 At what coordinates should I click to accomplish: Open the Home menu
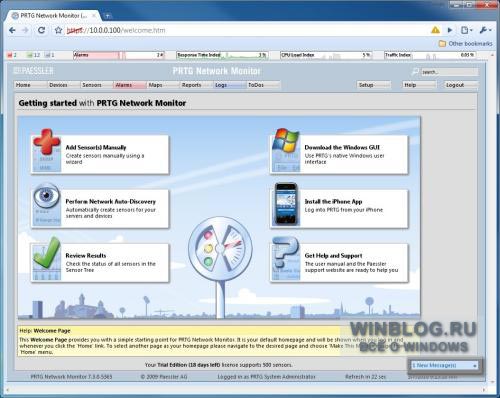(x=30, y=85)
